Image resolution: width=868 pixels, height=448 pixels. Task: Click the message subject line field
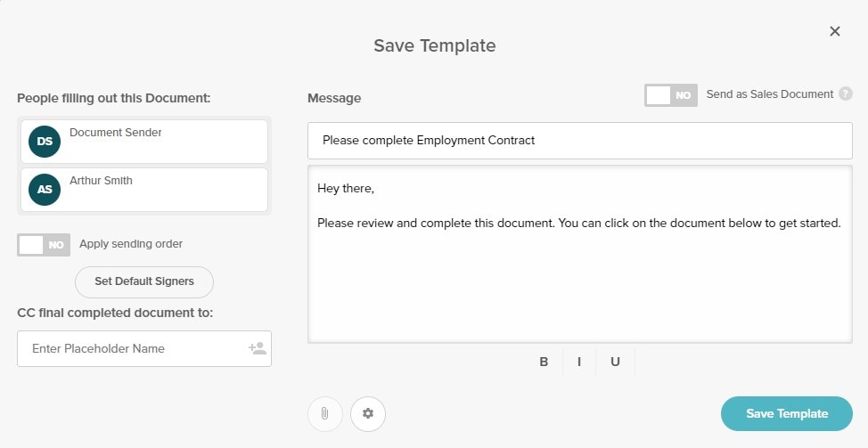pos(579,140)
